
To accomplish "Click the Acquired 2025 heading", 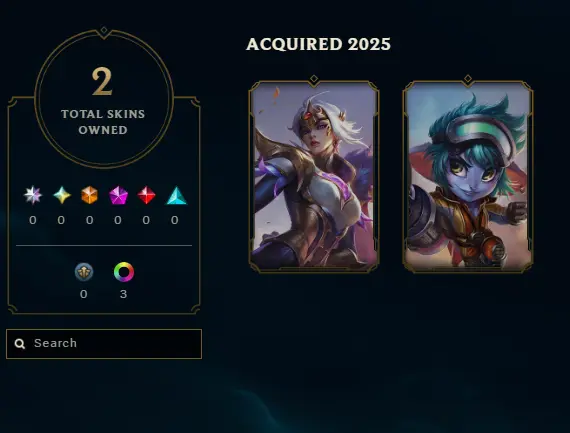I will tap(318, 44).
